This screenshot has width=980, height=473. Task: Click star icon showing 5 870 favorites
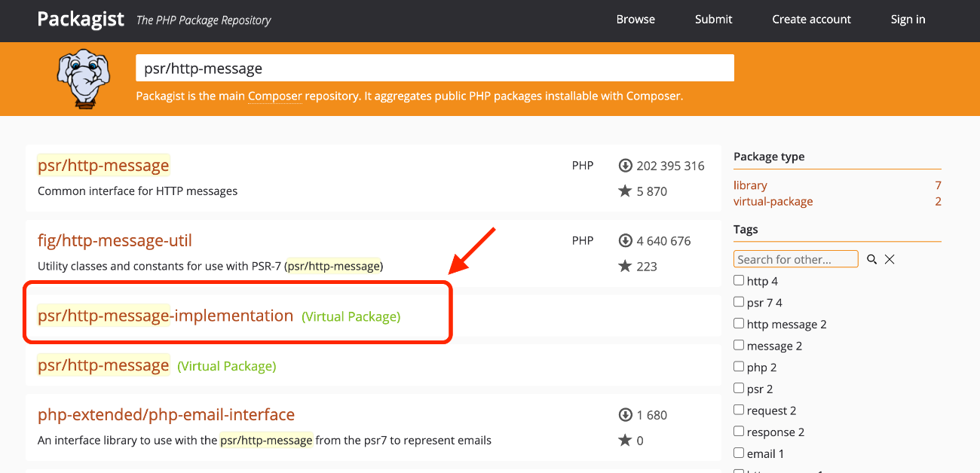[625, 191]
